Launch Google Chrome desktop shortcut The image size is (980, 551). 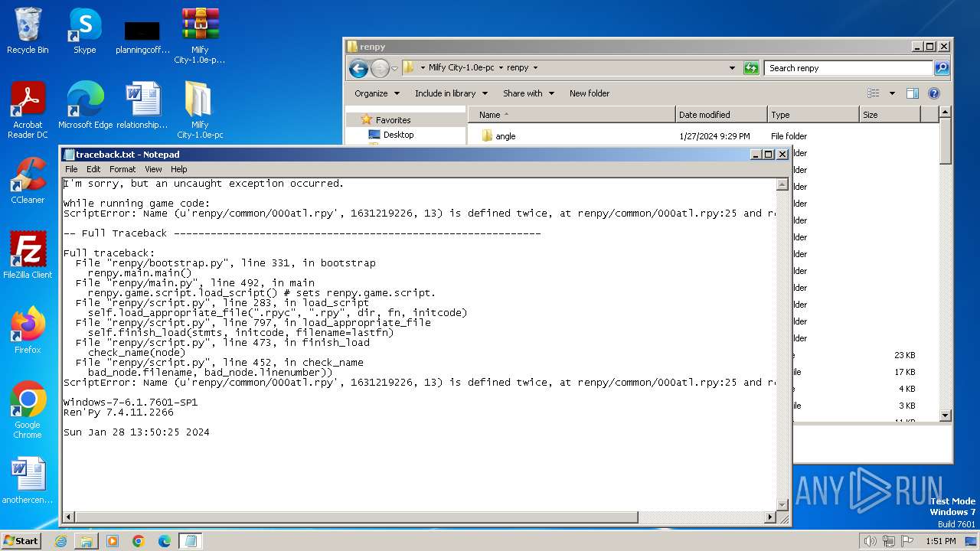(28, 410)
